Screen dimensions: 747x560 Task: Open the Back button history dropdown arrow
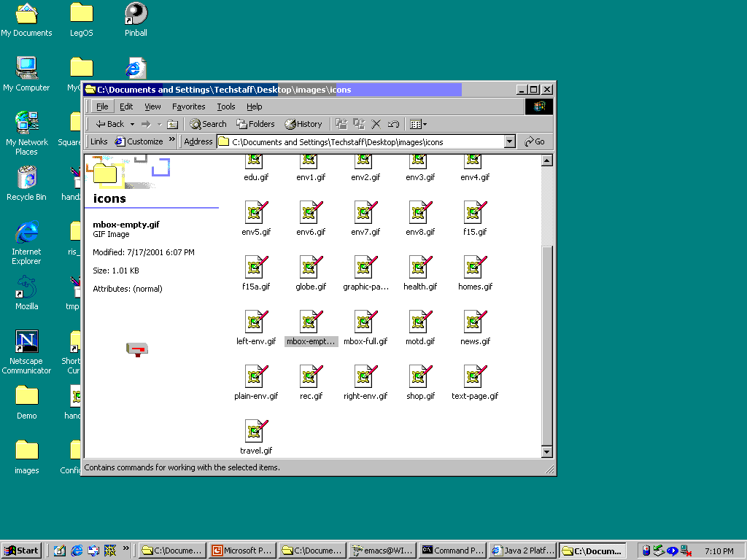pos(132,124)
